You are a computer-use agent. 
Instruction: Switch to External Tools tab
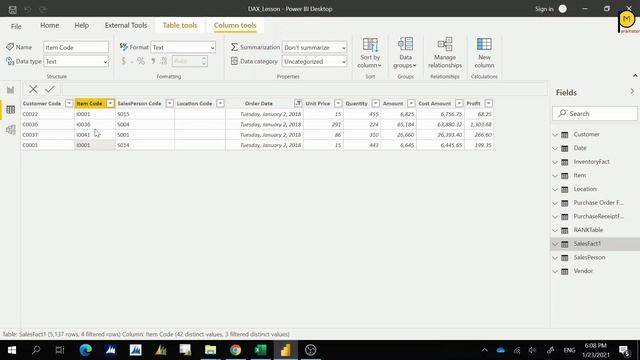click(126, 25)
